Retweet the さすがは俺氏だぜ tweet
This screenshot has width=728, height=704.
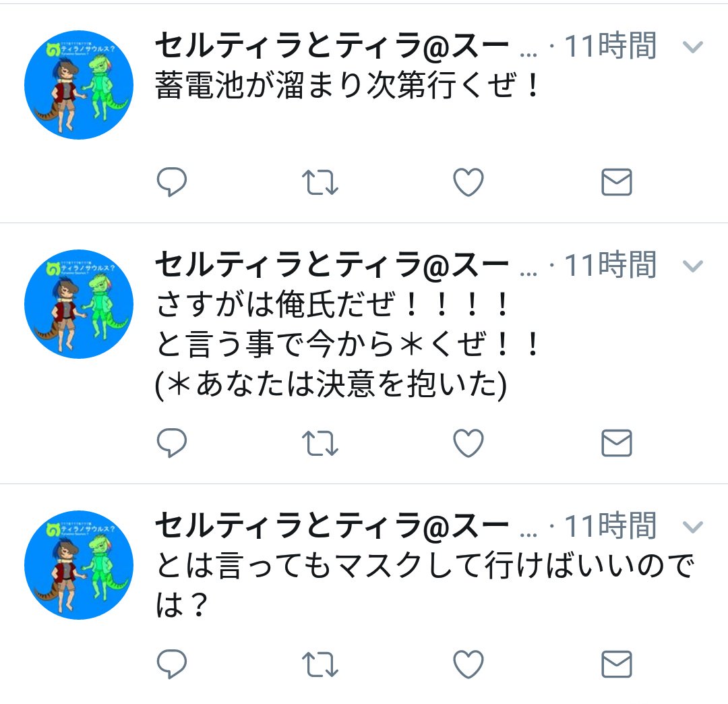[x=320, y=443]
